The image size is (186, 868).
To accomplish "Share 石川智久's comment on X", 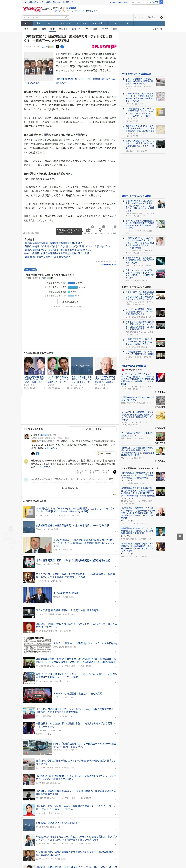I will coord(33,454).
